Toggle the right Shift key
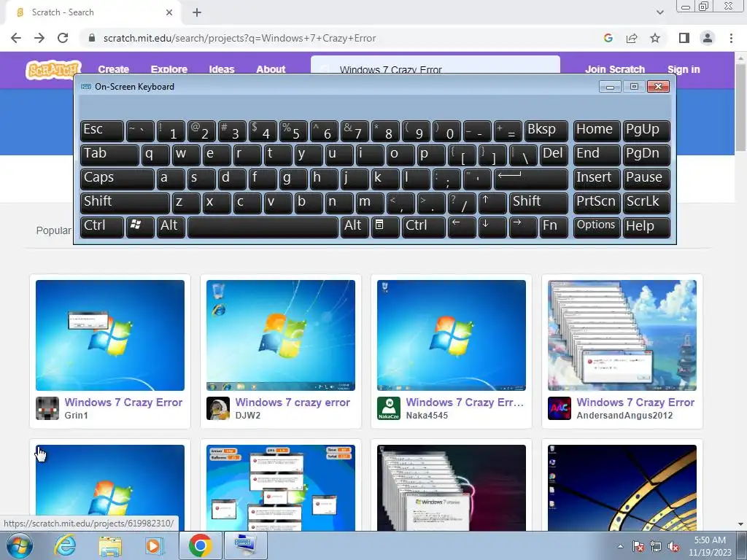Image resolution: width=747 pixels, height=560 pixels. [x=538, y=203]
